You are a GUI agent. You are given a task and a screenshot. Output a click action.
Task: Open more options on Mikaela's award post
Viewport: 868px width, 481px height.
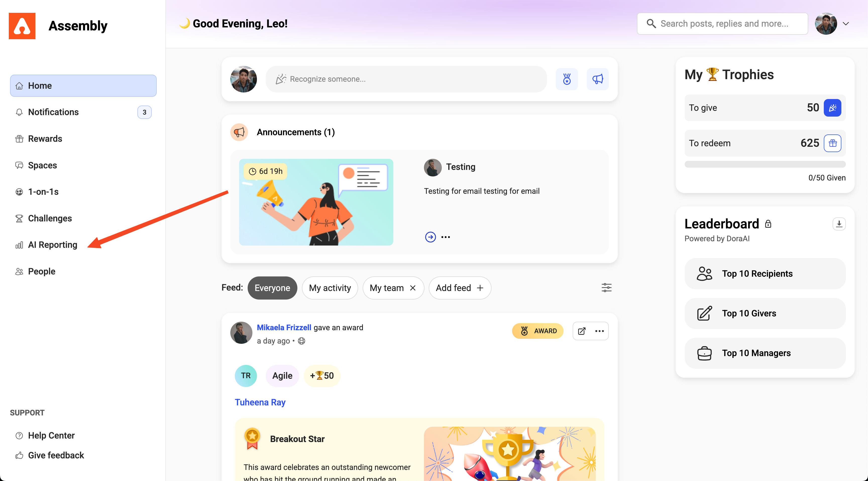(x=600, y=331)
